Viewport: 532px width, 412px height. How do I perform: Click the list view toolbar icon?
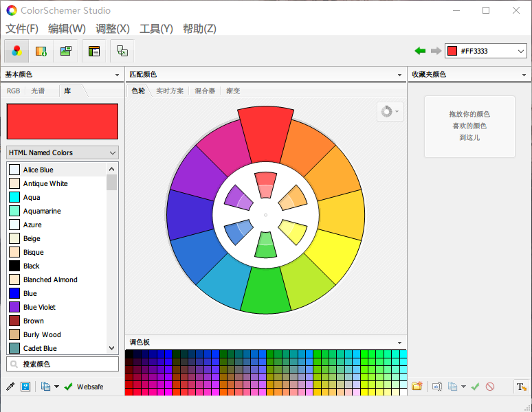(94, 51)
